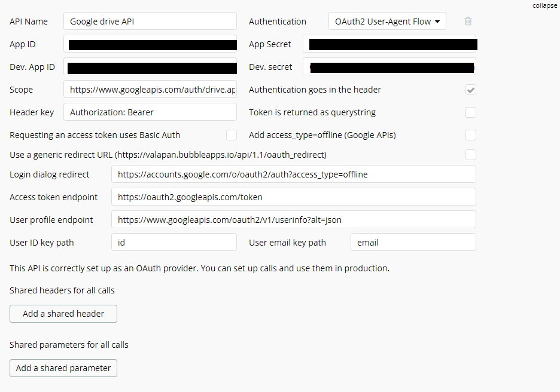
Task: Enable 'Token is returned as querystring' checkbox
Action: [x=471, y=112]
